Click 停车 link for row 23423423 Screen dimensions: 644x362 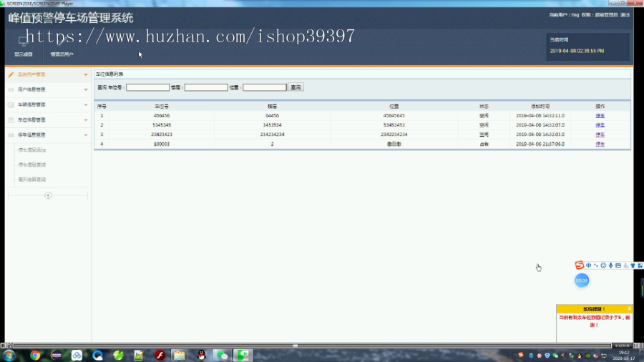(600, 134)
